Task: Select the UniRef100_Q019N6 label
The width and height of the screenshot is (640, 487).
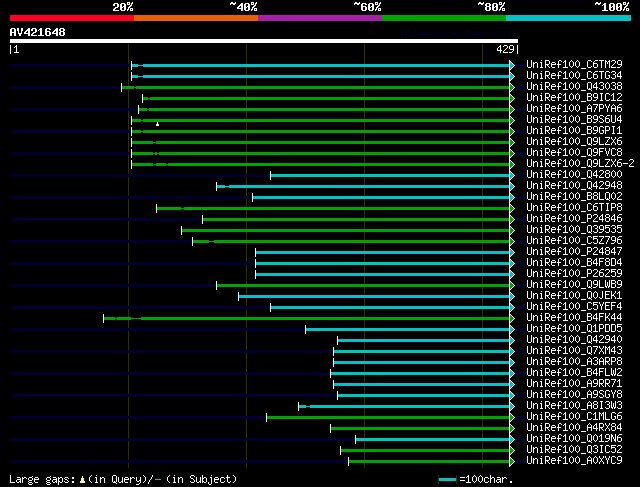Action: tap(574, 439)
